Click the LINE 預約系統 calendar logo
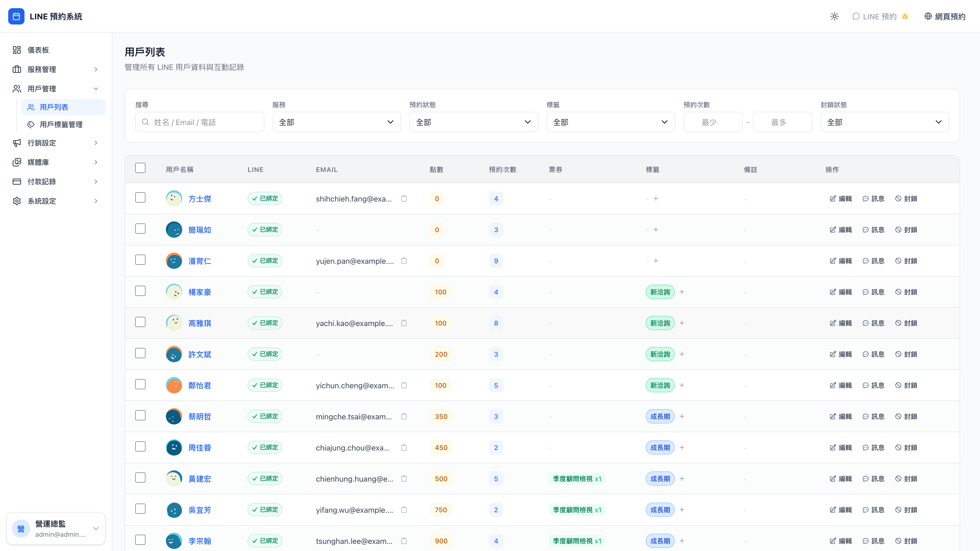Viewport: 980px width, 551px height. (16, 16)
